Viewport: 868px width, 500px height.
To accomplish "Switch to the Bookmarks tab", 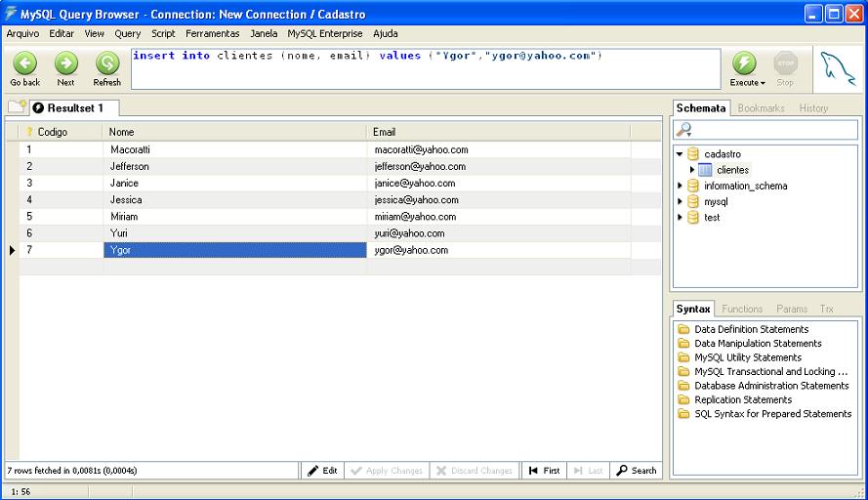I will tap(762, 108).
